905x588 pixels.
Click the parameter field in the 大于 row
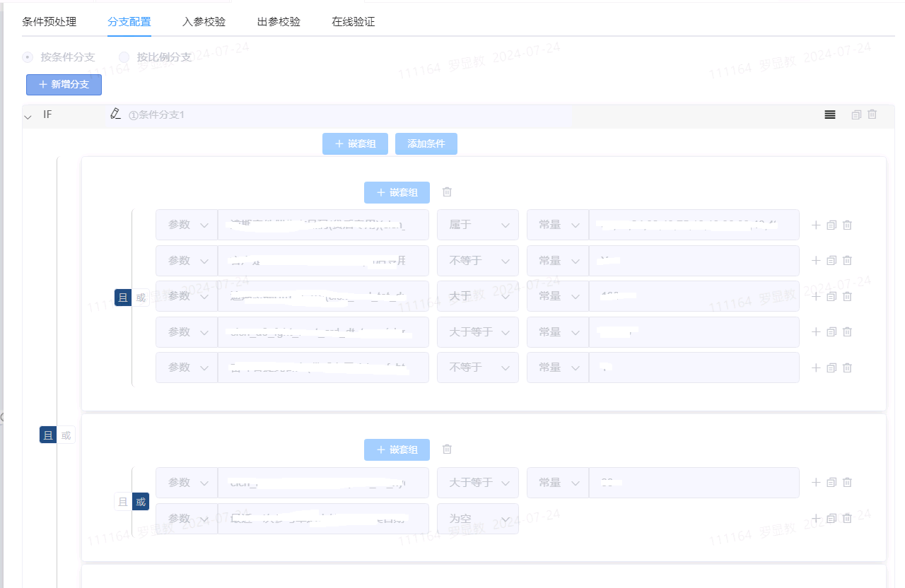coord(323,296)
